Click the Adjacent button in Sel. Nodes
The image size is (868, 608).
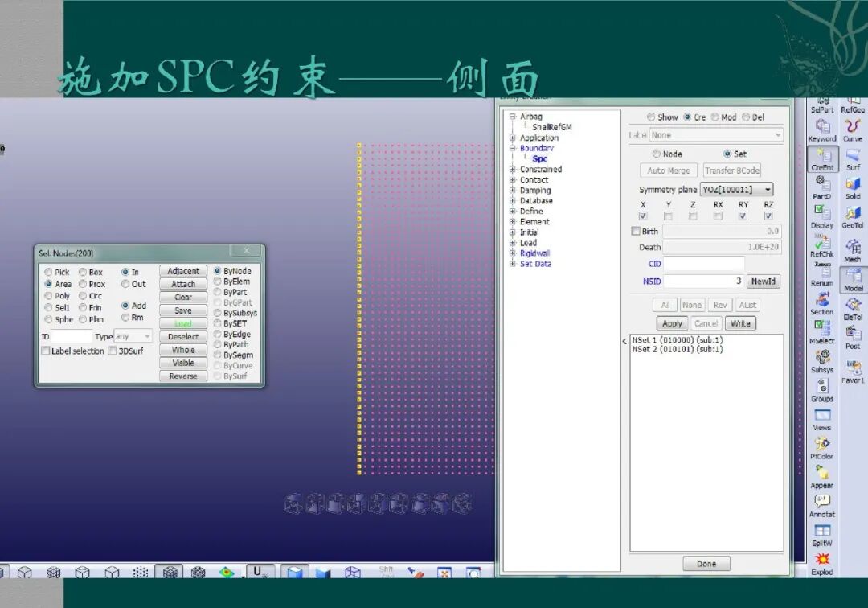(x=183, y=271)
